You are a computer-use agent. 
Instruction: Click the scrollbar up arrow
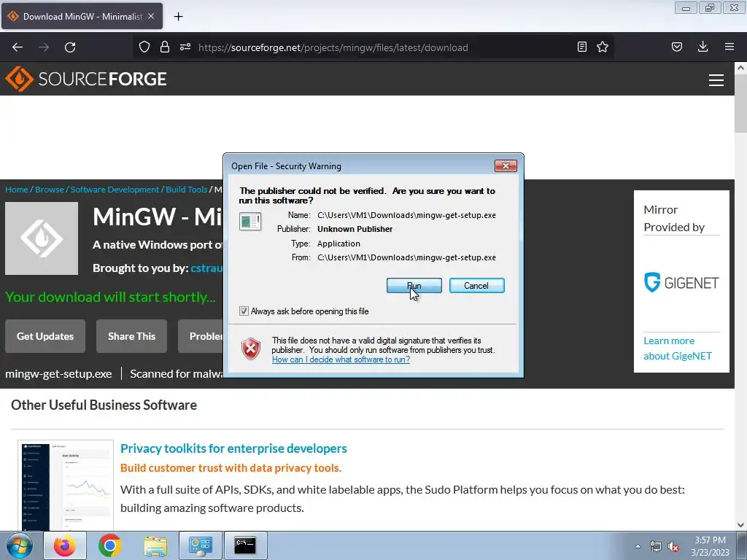[741, 68]
